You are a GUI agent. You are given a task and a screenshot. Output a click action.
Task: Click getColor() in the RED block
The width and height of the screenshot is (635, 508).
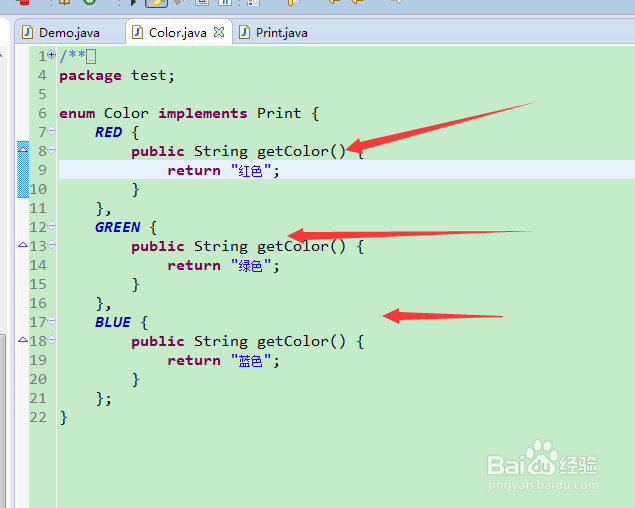tap(301, 152)
